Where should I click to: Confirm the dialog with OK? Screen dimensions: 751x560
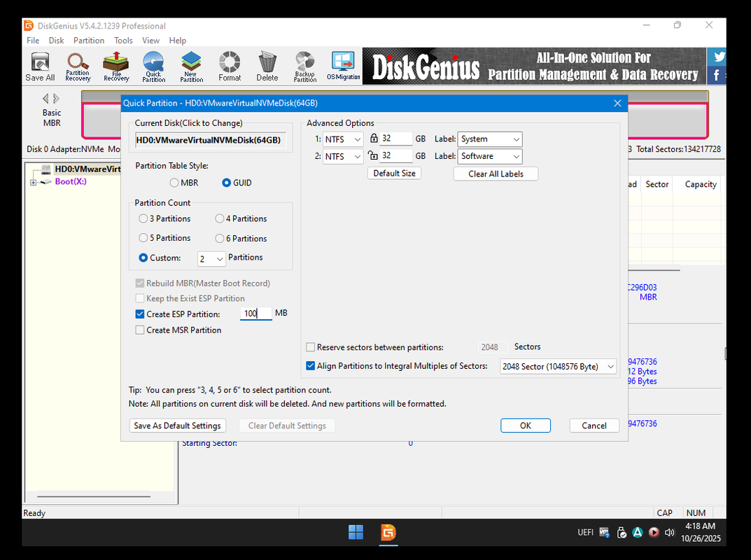click(526, 426)
